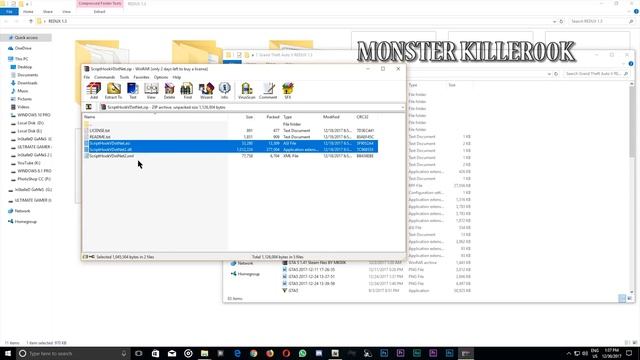Open the File tab in Explorer ribbon

[x=9, y=11]
